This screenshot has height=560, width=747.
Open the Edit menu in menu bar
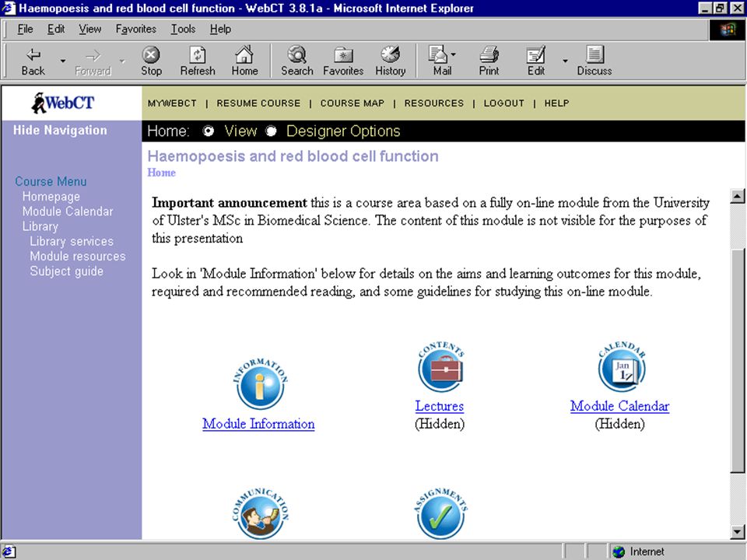coord(56,29)
